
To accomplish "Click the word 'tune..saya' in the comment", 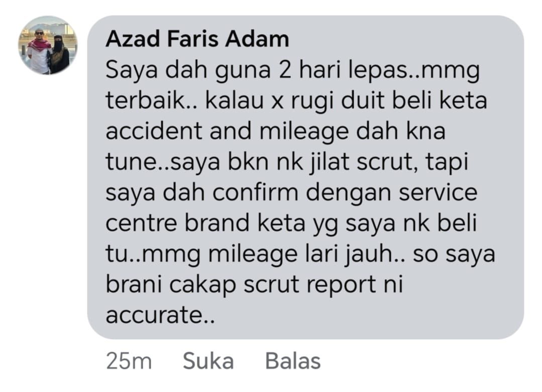I will click(163, 162).
